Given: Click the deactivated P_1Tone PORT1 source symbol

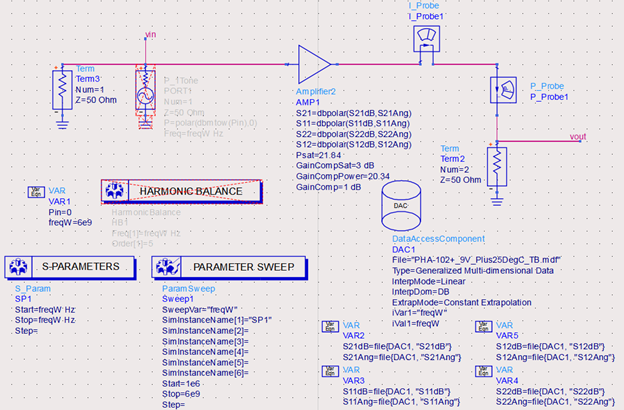Looking at the screenshot, I should click(145, 90).
